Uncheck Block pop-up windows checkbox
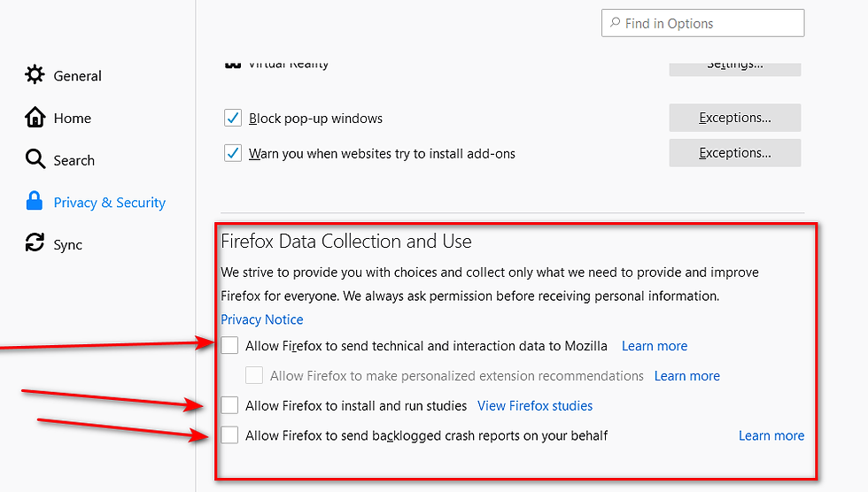 coord(232,118)
